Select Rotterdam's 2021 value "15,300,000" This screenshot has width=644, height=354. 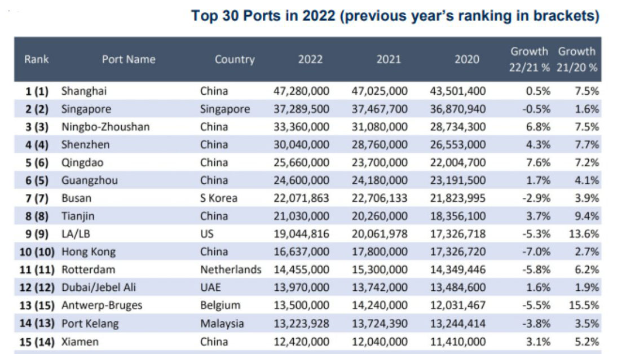coord(380,270)
